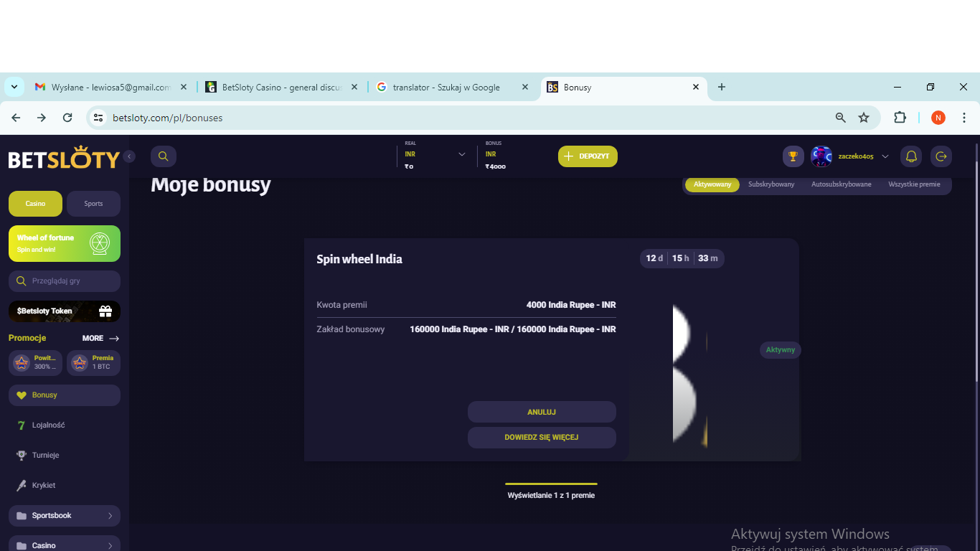Expand the Sportsbook sidebar section
This screenshot has height=551, width=980.
click(65, 516)
